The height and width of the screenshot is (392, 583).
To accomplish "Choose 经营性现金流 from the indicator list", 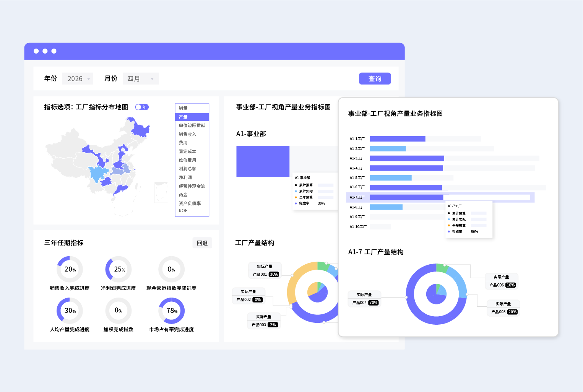I will 192,186.
